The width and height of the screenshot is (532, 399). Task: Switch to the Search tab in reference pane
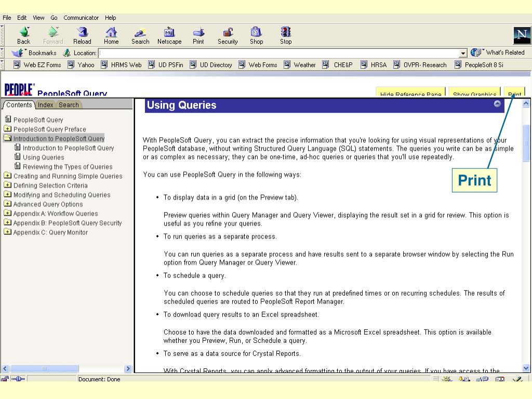[69, 105]
